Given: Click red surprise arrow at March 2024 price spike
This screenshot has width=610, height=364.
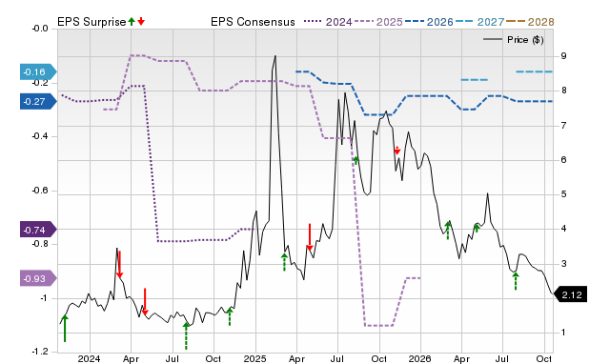Looking at the screenshot, I should click(119, 265).
